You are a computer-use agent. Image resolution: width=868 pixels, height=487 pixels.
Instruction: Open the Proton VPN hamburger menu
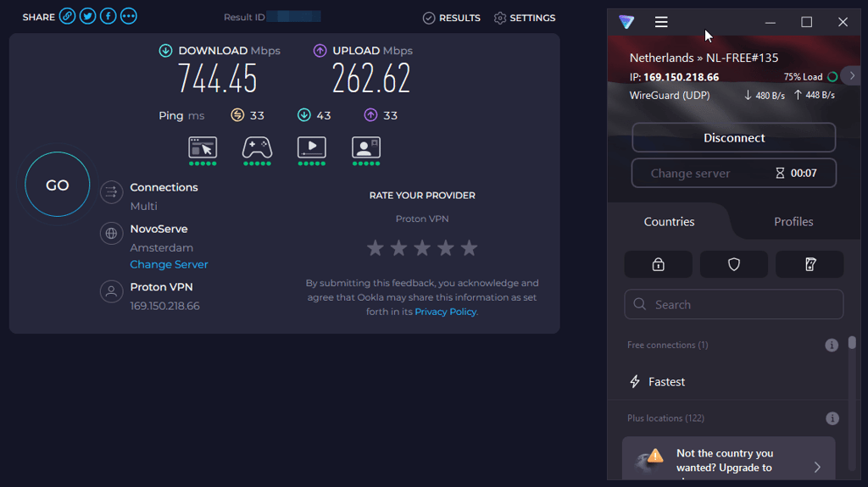point(661,22)
